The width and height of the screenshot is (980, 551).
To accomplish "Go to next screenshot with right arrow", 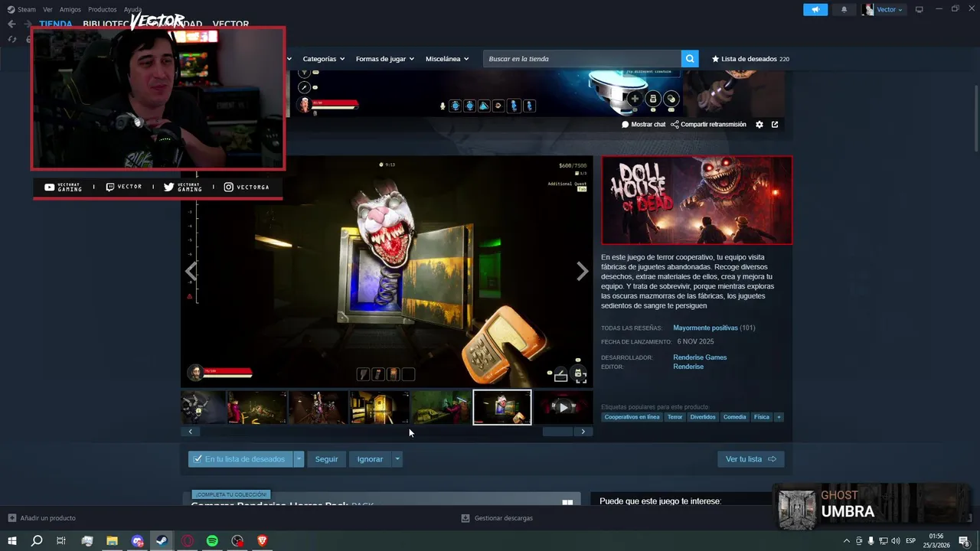I will (x=582, y=271).
